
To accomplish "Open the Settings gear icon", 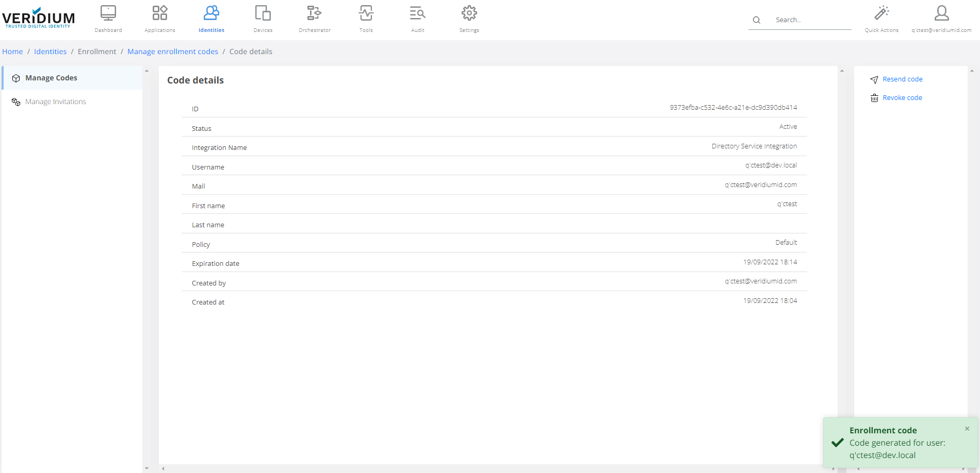I will click(469, 13).
